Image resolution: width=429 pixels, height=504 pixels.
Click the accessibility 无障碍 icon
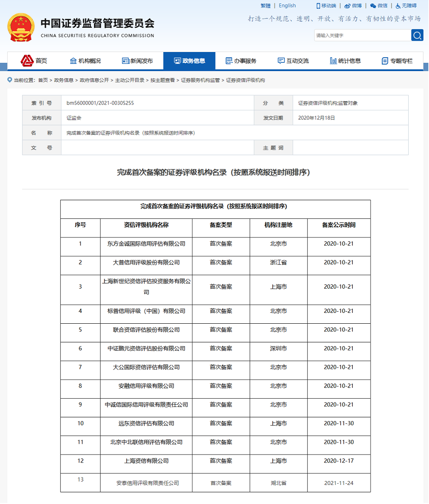398,6
